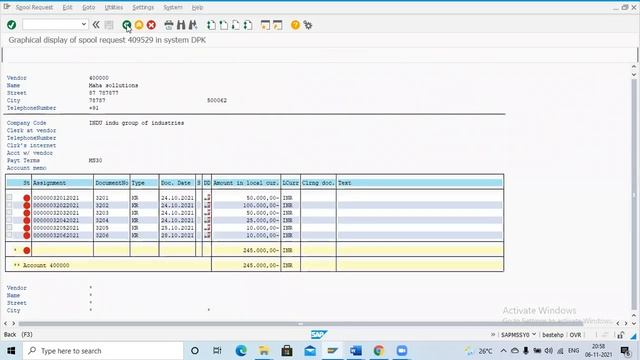Open the command field dropdown arrow
This screenshot has width=640, height=360.
point(84,24)
